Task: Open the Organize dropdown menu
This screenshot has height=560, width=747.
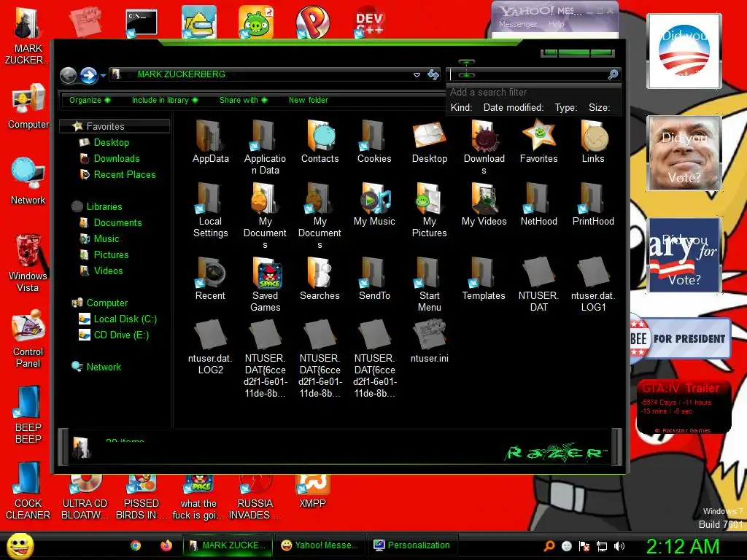Action: pyautogui.click(x=90, y=100)
